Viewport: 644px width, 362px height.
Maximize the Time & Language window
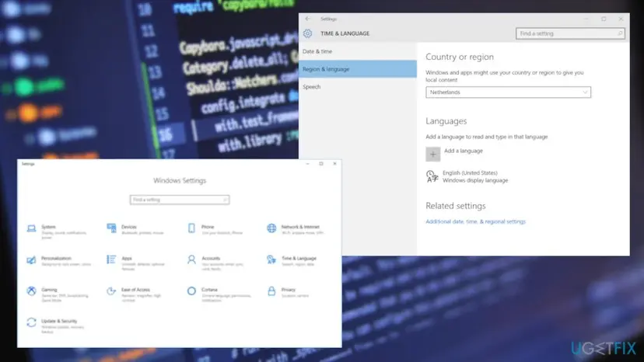tap(604, 19)
